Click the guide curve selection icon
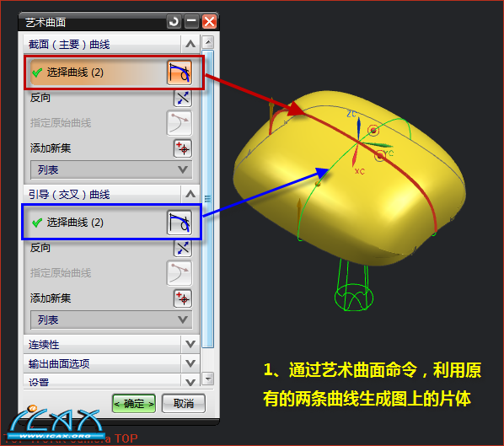The width and height of the screenshot is (504, 446). coord(180,223)
